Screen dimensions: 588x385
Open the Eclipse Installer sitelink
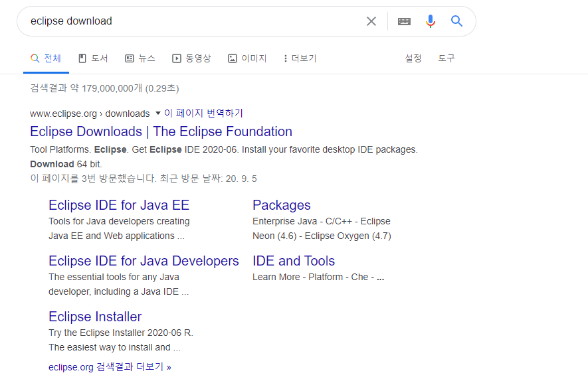tap(95, 317)
